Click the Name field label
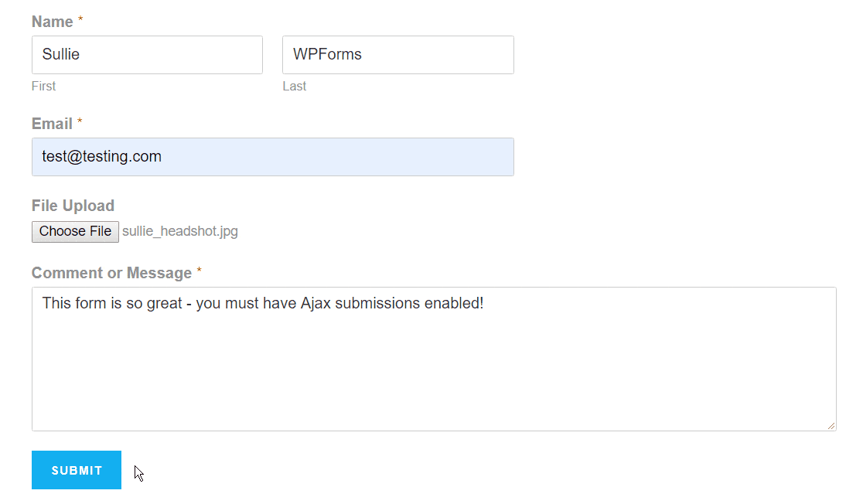This screenshot has width=863, height=504. (x=53, y=22)
